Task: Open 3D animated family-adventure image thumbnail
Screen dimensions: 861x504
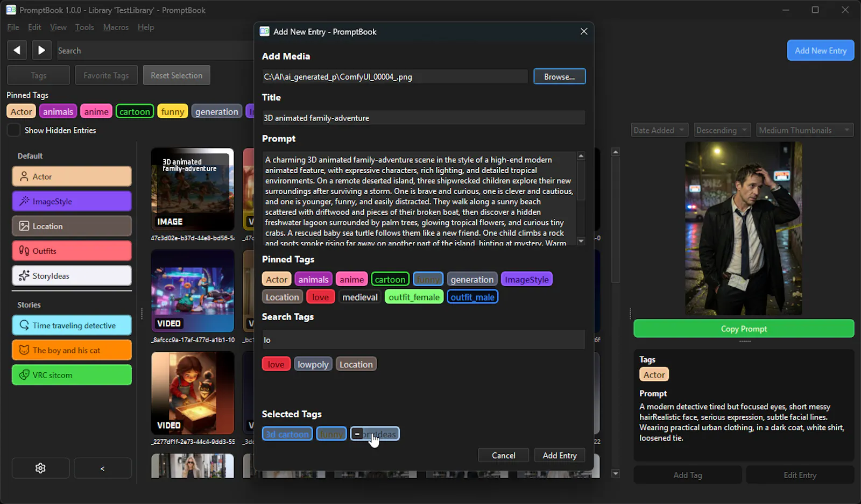Action: (x=193, y=189)
